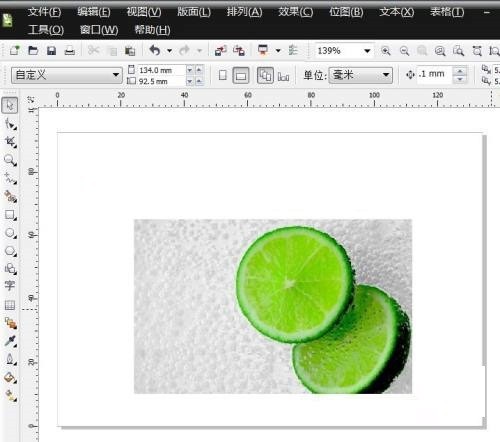Select the Ellipse tool
Image resolution: width=500 pixels, height=442 pixels.
pyautogui.click(x=10, y=233)
